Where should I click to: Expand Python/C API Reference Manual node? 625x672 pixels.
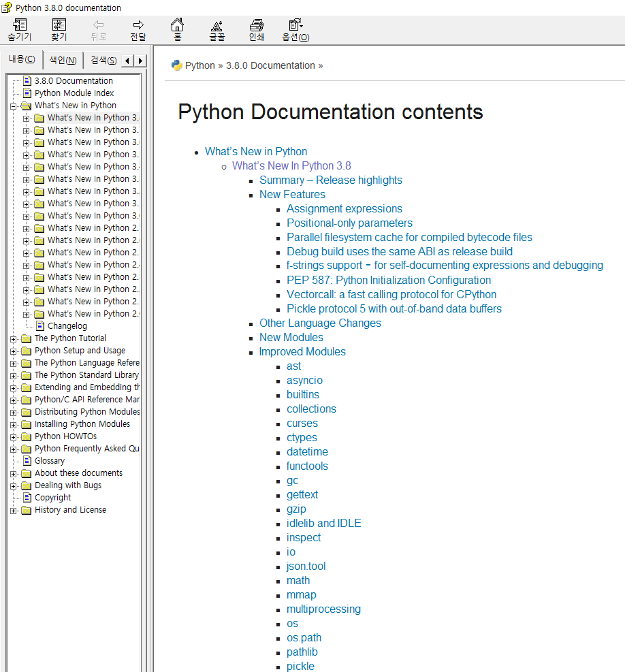[14, 401]
